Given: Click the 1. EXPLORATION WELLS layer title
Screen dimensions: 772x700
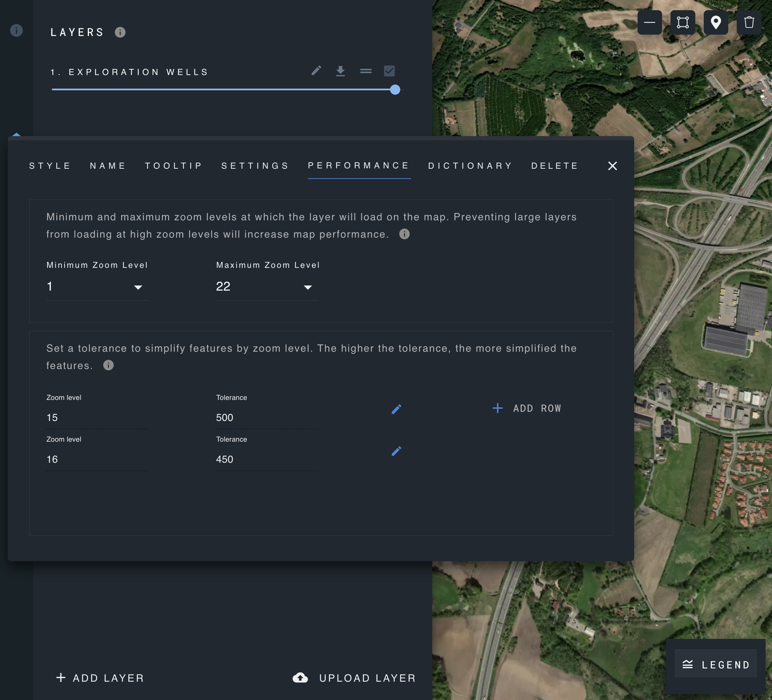Looking at the screenshot, I should coord(129,72).
